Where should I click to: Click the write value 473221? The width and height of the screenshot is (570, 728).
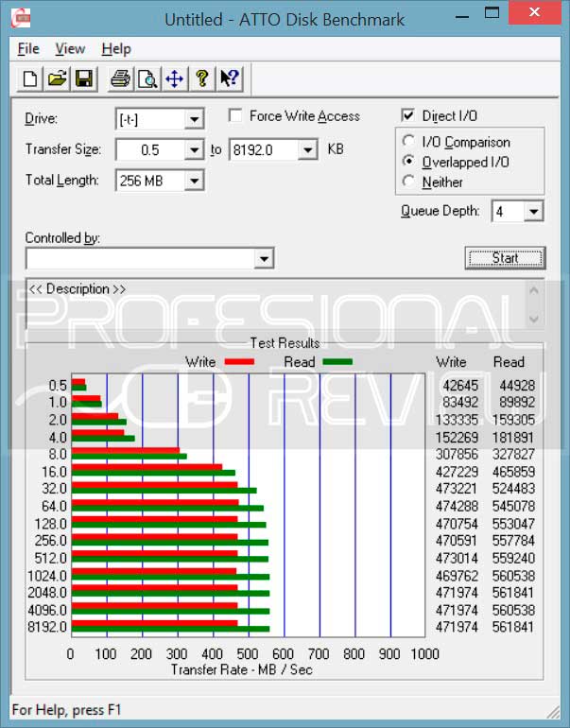[457, 489]
